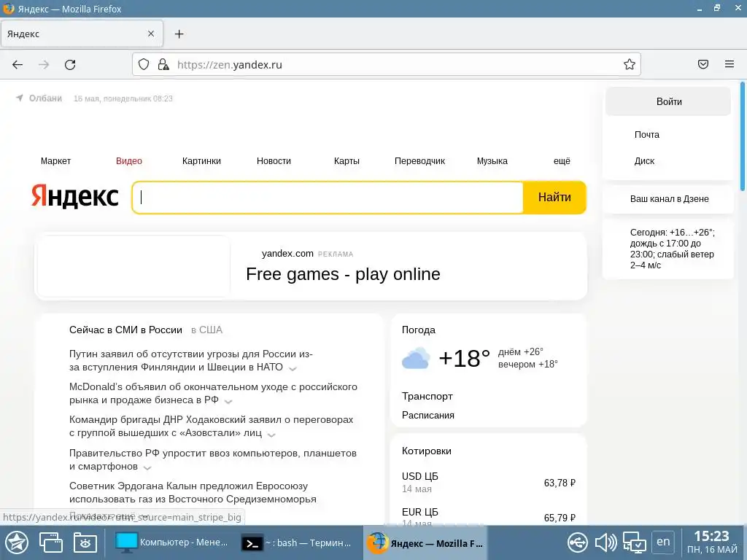Open Транспорт link
The width and height of the screenshot is (747, 560).
click(427, 396)
